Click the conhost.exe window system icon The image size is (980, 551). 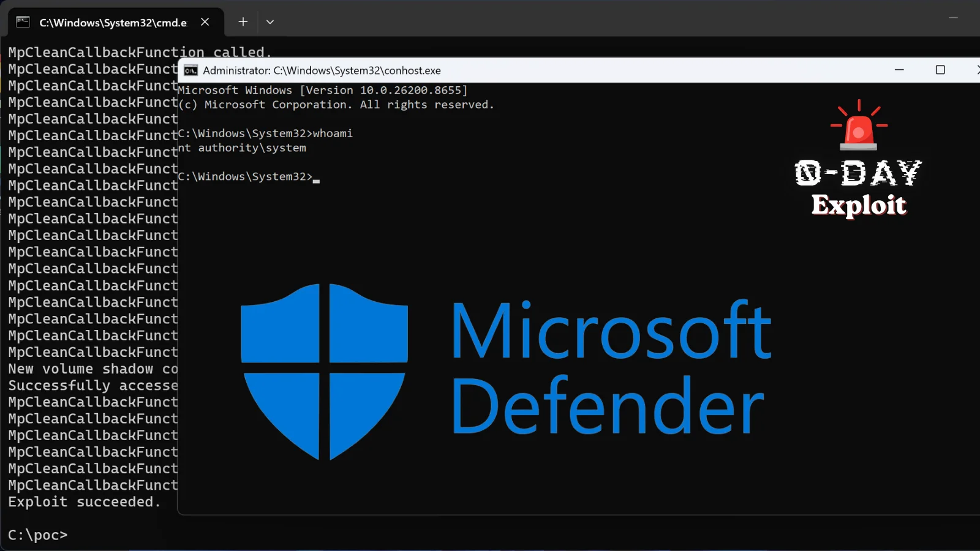pyautogui.click(x=190, y=70)
